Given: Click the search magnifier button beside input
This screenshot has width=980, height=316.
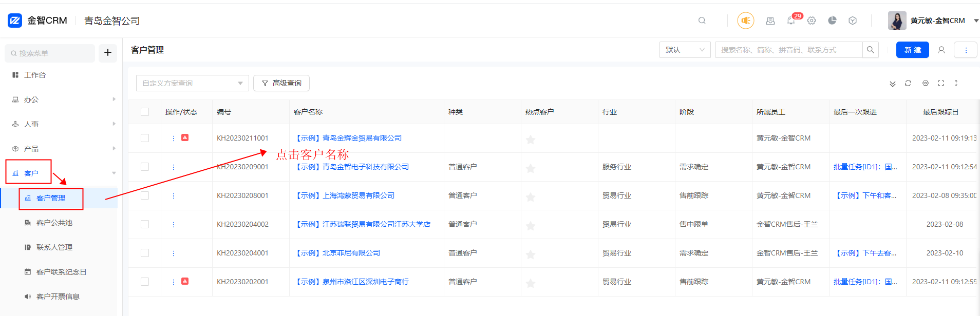Looking at the screenshot, I should pos(871,50).
